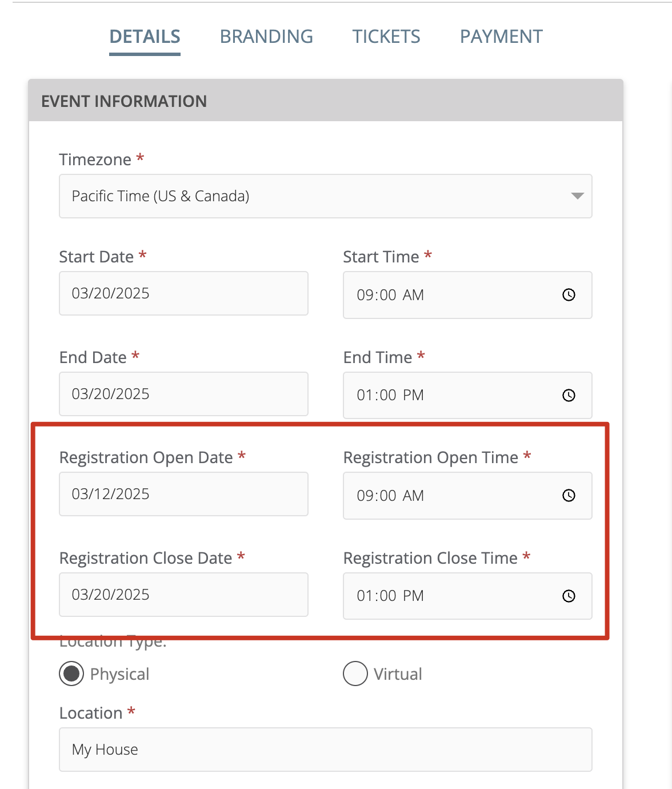Viewport: 672px width, 789px height.
Task: Switch to the Branding tab
Action: tap(266, 37)
